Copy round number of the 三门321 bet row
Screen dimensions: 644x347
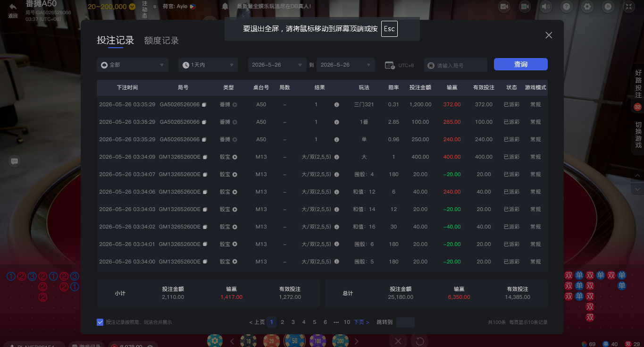click(204, 104)
